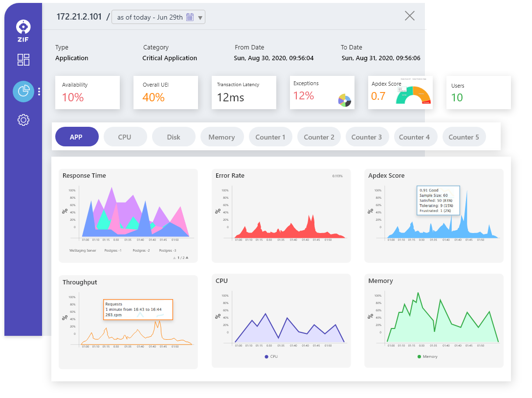The image size is (532, 398).
Task: Click the three-dot menu beside analytics icon
Action: coord(39,92)
